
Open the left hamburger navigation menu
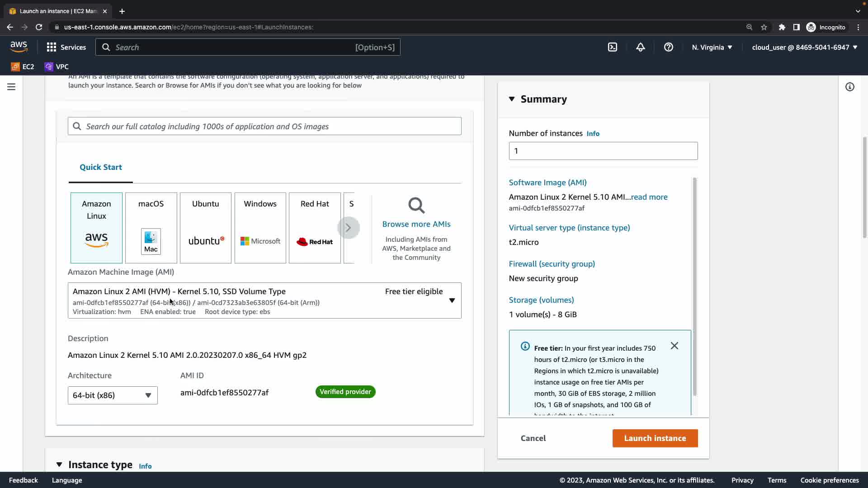tap(11, 87)
